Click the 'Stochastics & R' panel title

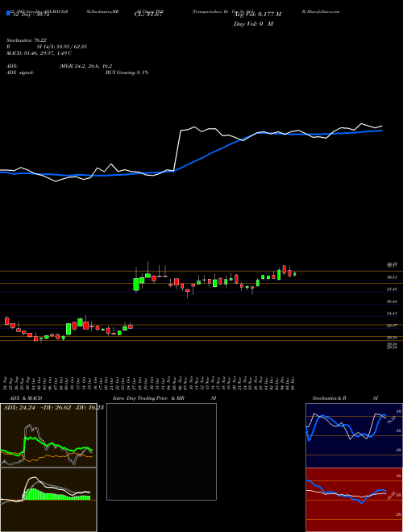329,398
